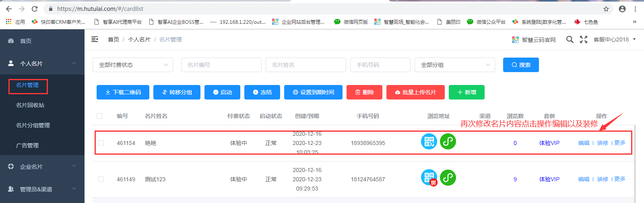Click 编辑 link for card 461154
Viewport: 644px width, 203px height.
point(584,143)
